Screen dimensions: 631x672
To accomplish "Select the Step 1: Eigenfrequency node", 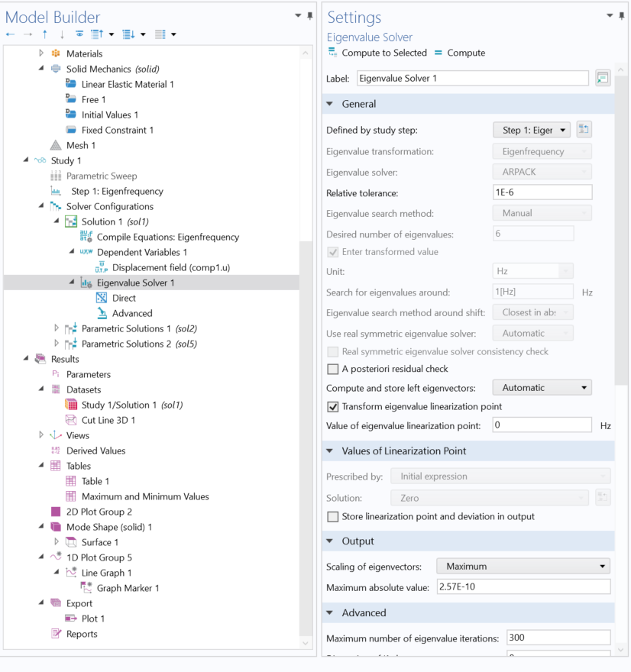I will click(x=116, y=191).
